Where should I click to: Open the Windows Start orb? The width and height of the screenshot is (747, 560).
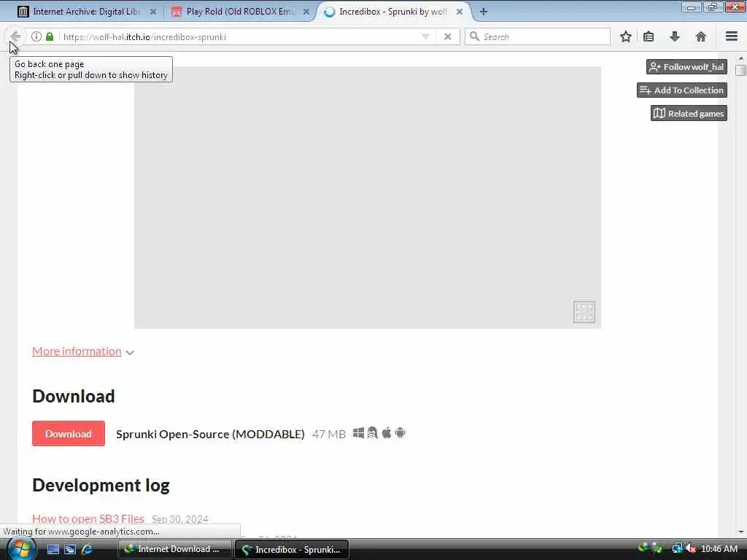pyautogui.click(x=21, y=549)
